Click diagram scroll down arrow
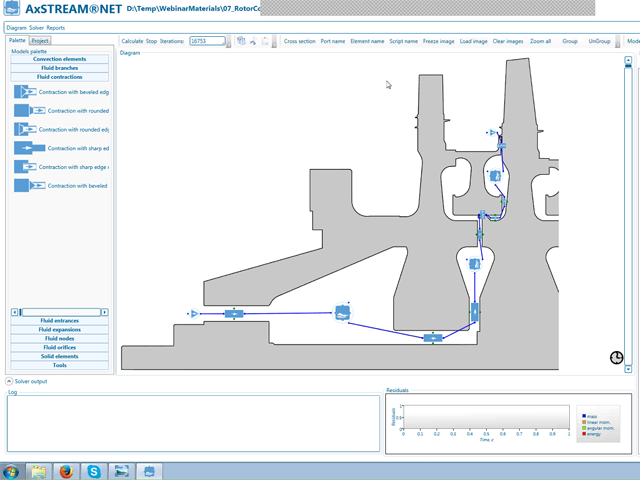 pos(628,369)
